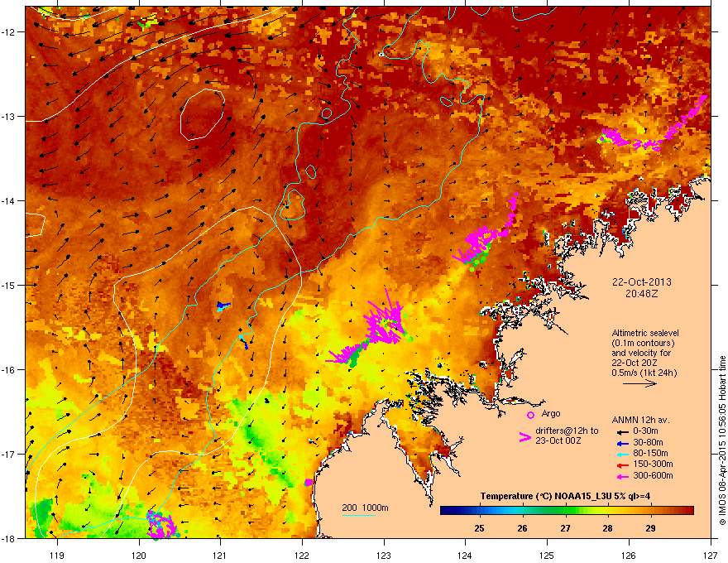Click the -16 latitude axis label
Screen dimensions: 728x563
8,370
